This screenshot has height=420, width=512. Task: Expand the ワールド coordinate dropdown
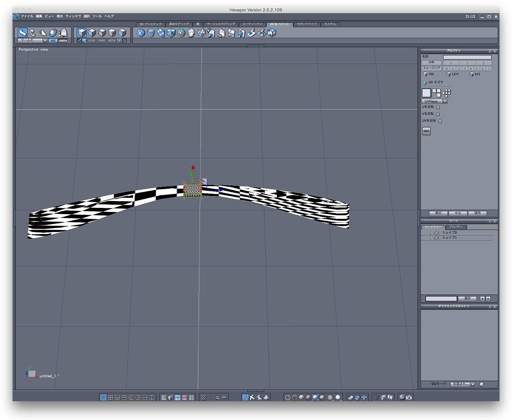click(x=45, y=41)
